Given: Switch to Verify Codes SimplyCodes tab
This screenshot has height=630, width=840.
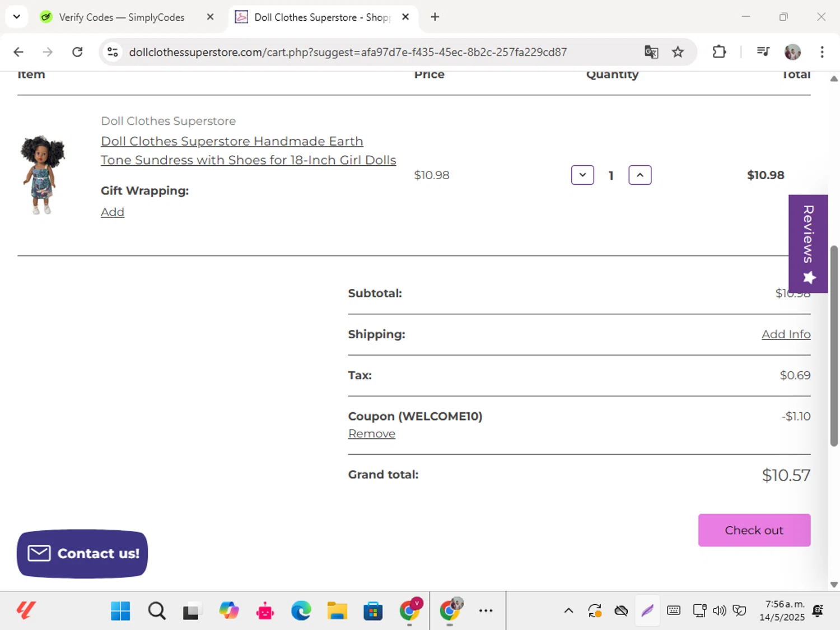Looking at the screenshot, I should coord(121,17).
